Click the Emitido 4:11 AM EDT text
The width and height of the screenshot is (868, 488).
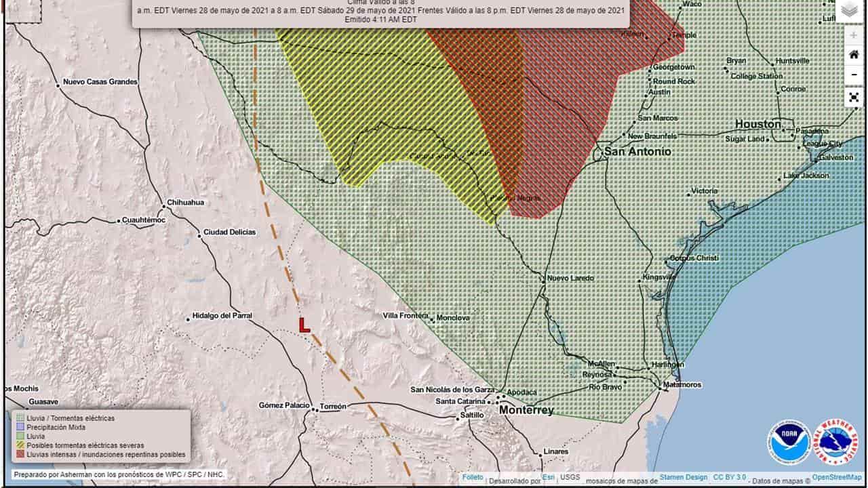click(380, 20)
